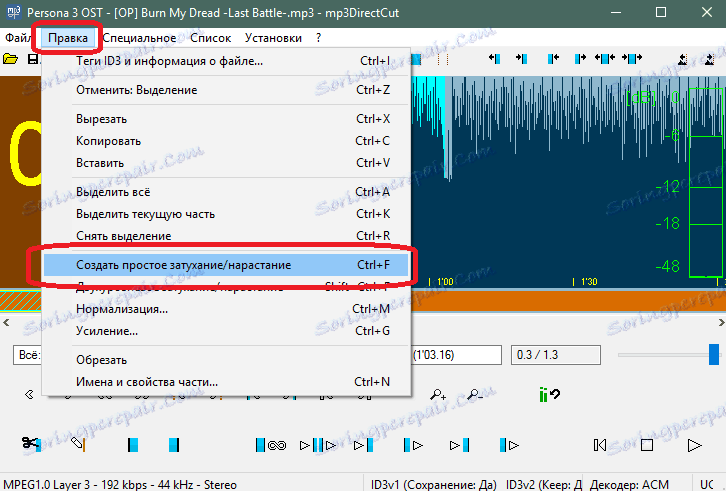
Task: Shift whole selection right icon
Action: 632,58
